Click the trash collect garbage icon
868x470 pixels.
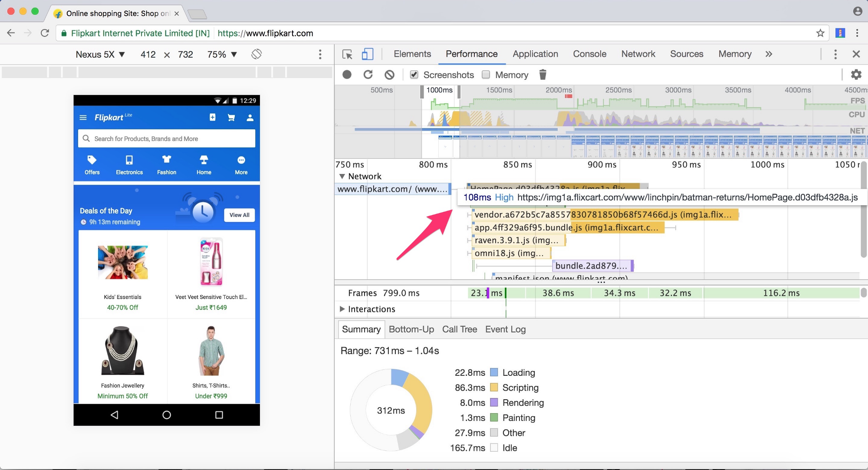click(x=542, y=75)
